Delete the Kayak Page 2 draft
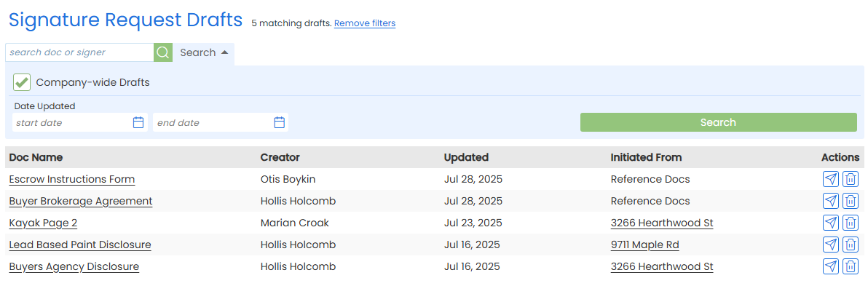The height and width of the screenshot is (294, 868). 851,223
